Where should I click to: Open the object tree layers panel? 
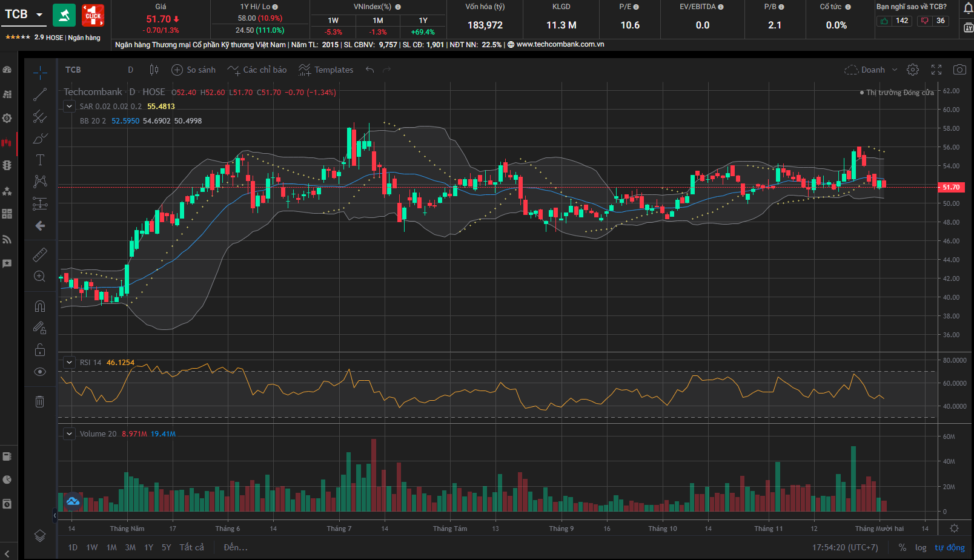tap(40, 536)
